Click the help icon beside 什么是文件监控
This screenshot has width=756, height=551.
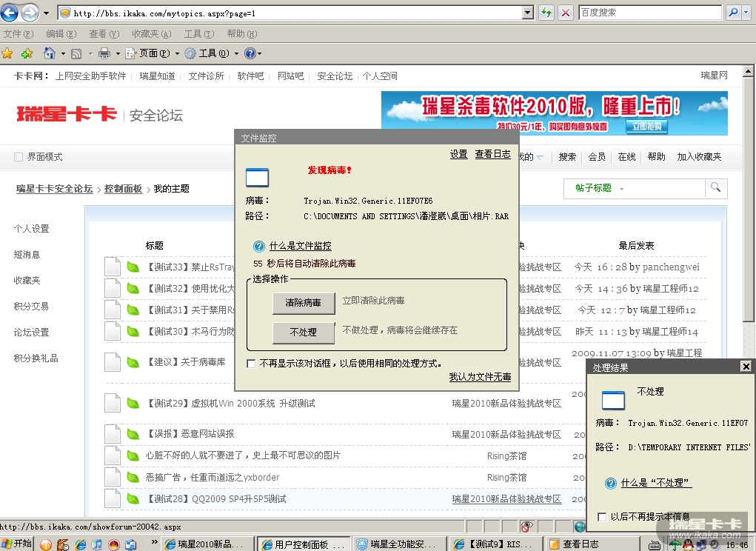258,246
